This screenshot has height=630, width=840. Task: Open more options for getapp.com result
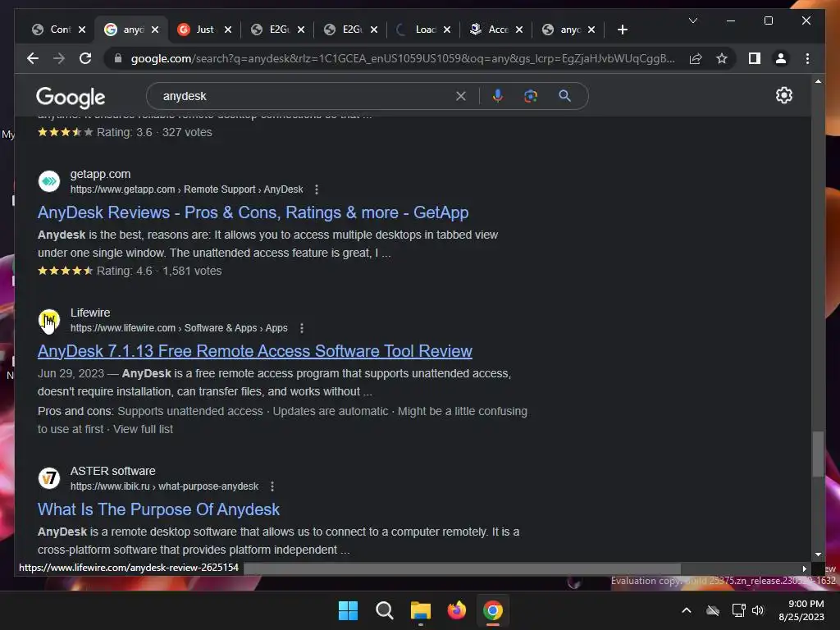(317, 189)
